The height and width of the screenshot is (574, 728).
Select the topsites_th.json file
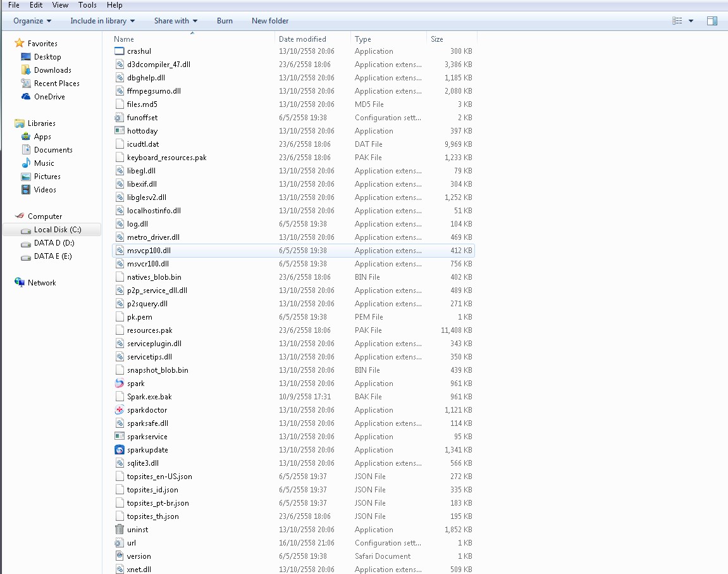pyautogui.click(x=293, y=516)
